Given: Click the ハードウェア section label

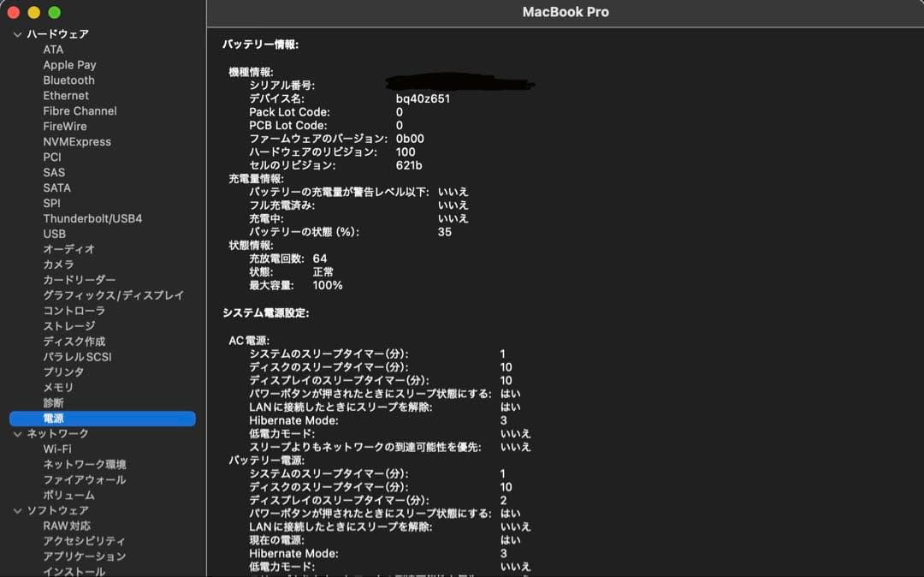Looking at the screenshot, I should tap(57, 35).
